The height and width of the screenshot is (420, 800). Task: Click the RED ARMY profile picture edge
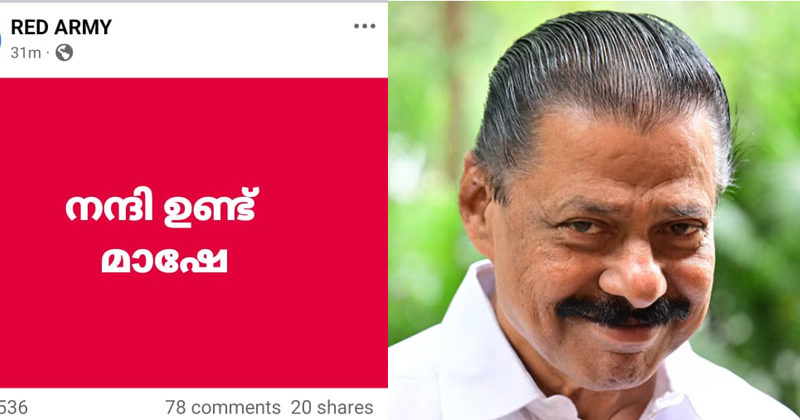tap(1, 39)
